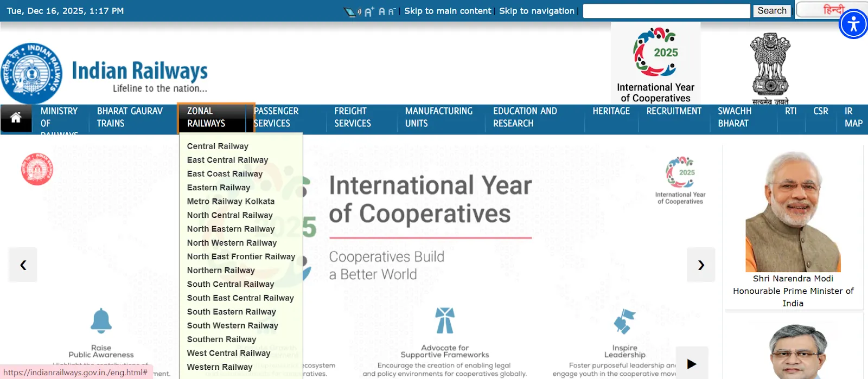868x379 pixels.
Task: Select Central Railway from dropdown
Action: [218, 146]
